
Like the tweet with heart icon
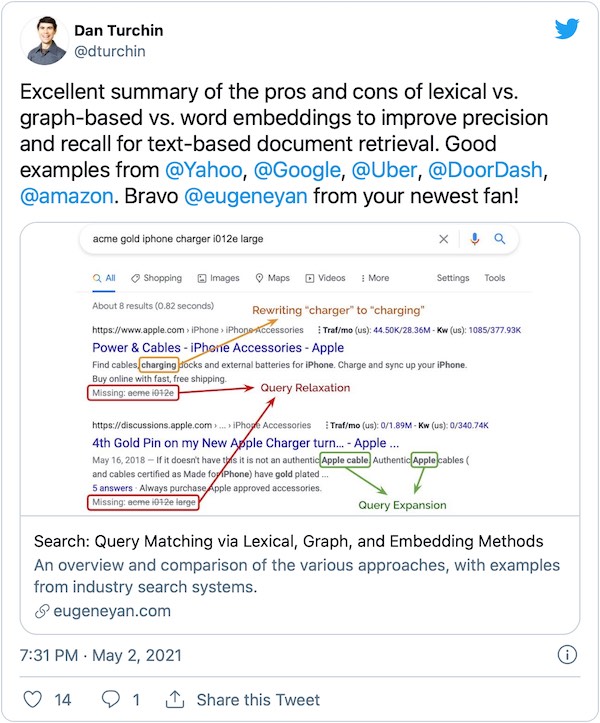[x=32, y=699]
